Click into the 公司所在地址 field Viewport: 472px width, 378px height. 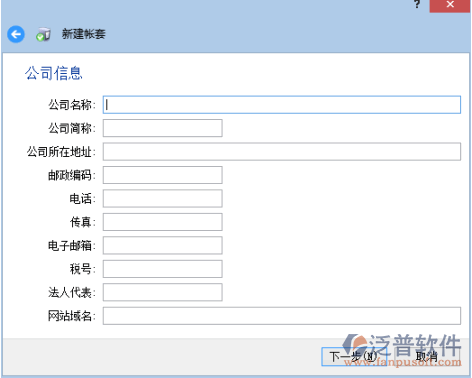coord(282,152)
